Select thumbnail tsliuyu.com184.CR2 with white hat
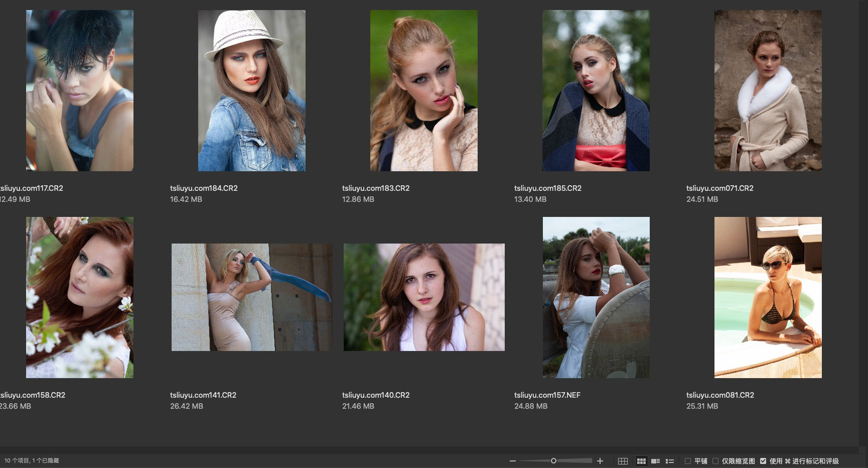 tap(251, 90)
